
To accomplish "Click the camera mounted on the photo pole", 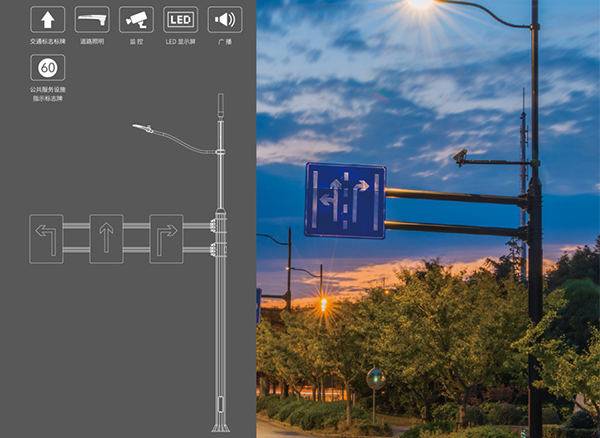I will [460, 156].
